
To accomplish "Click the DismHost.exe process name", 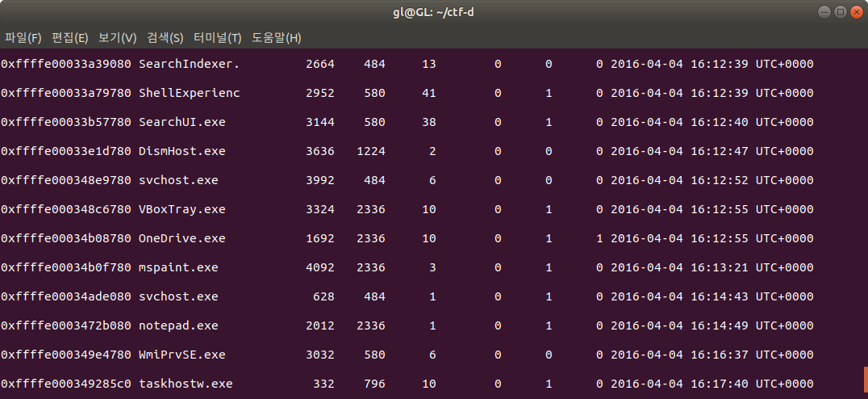I will coord(182,151).
